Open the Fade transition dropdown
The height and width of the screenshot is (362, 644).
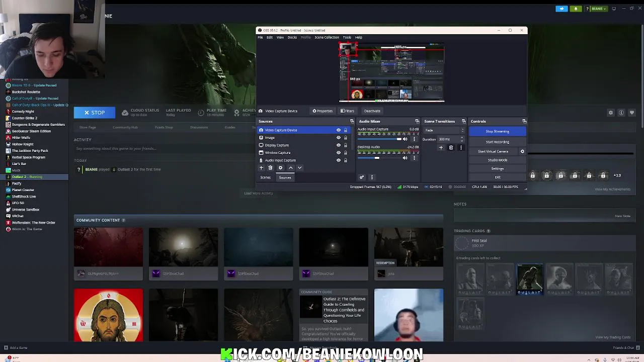445,130
